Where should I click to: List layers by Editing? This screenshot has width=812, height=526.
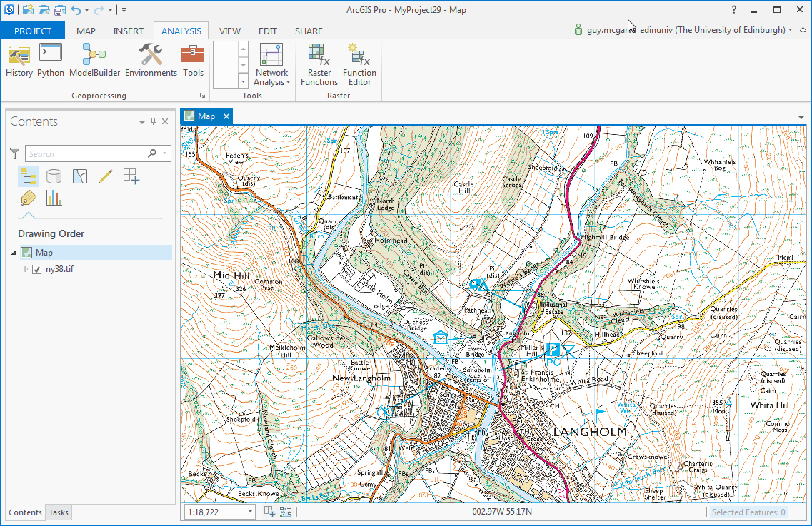click(x=105, y=176)
